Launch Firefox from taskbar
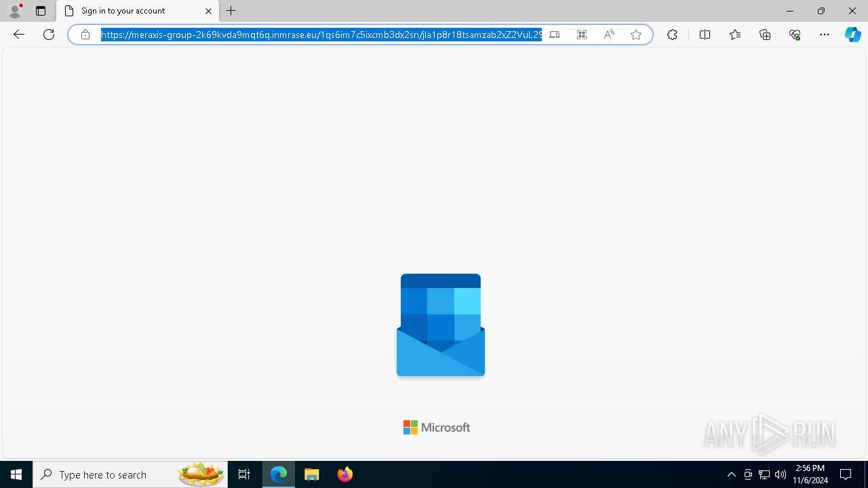Viewport: 868px width, 488px height. [345, 474]
